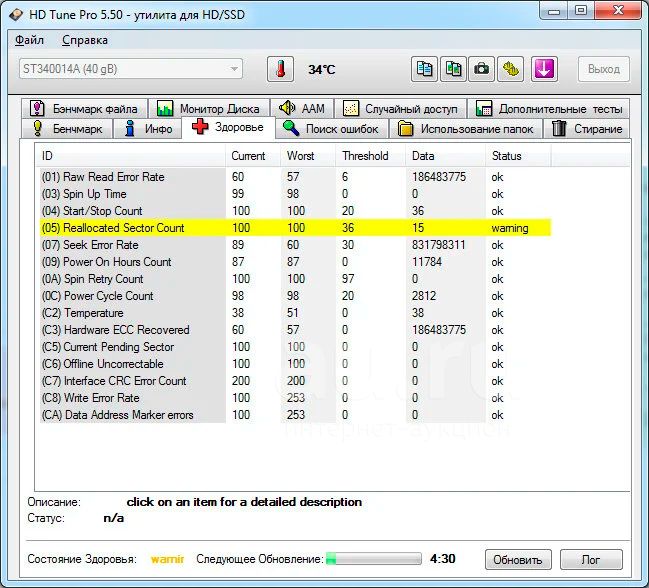Click the 34°C temperature readout
The width and height of the screenshot is (649, 588).
(322, 70)
